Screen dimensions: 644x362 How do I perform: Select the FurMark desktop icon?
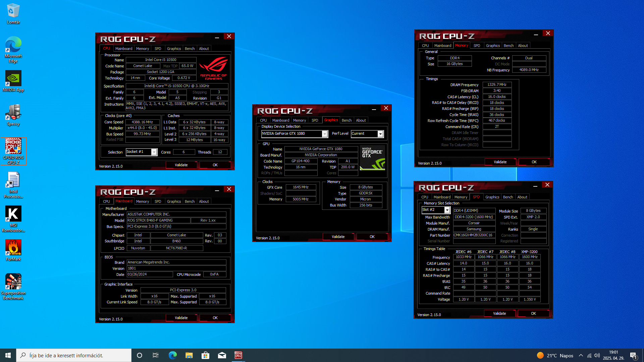[x=13, y=250]
